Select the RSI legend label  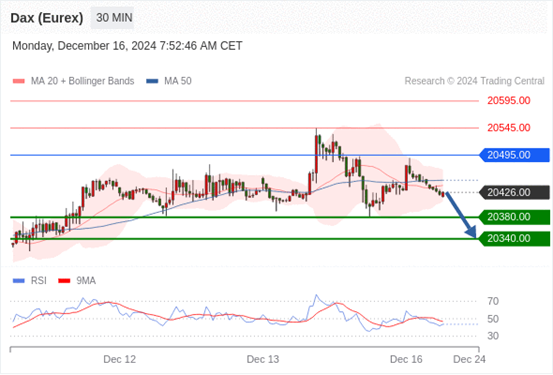click(x=38, y=281)
